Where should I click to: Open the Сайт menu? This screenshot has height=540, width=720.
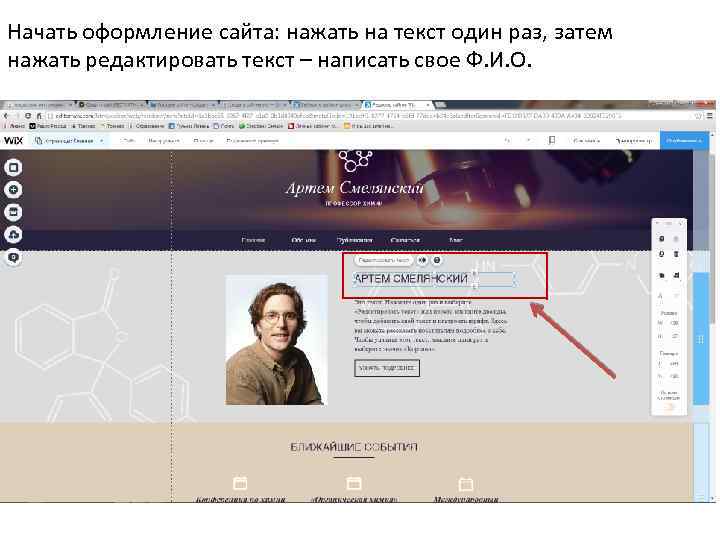pyautogui.click(x=128, y=141)
